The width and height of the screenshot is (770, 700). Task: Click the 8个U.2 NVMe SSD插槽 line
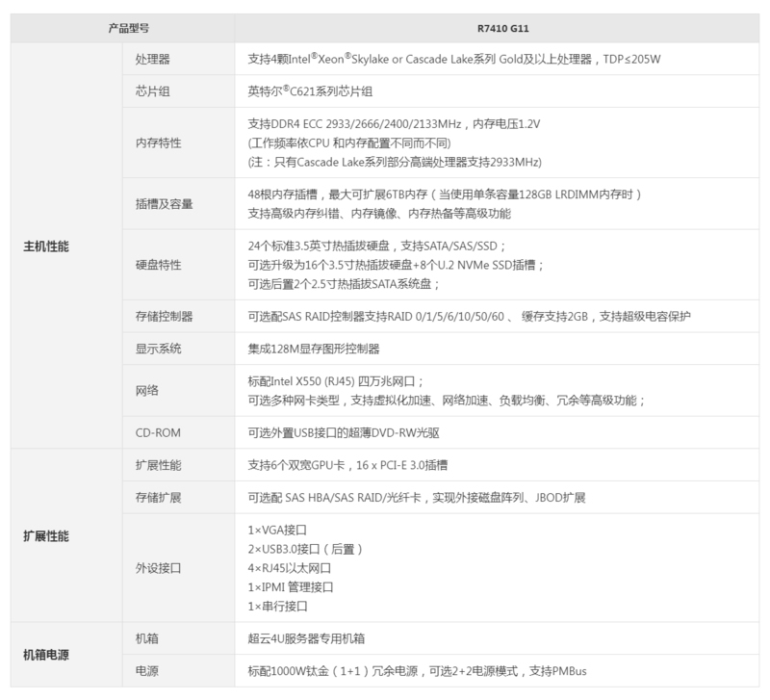point(396,265)
